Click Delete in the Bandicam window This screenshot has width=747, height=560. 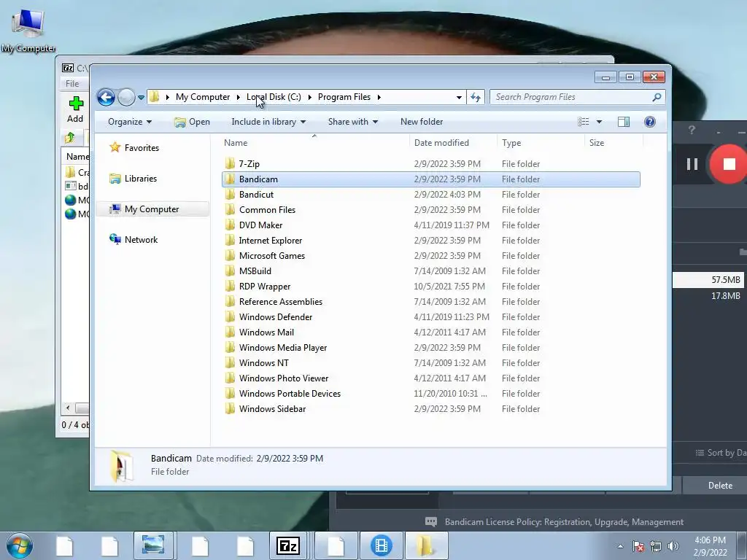(720, 485)
